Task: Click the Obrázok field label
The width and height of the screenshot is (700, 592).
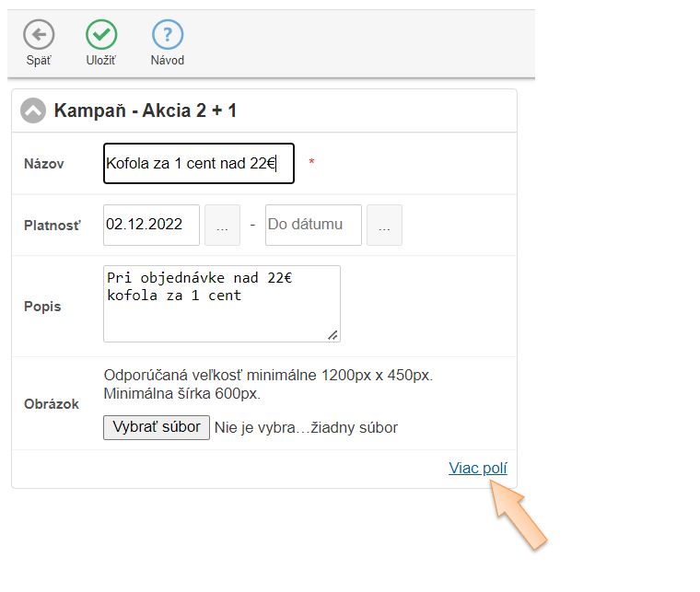Action: (x=52, y=404)
